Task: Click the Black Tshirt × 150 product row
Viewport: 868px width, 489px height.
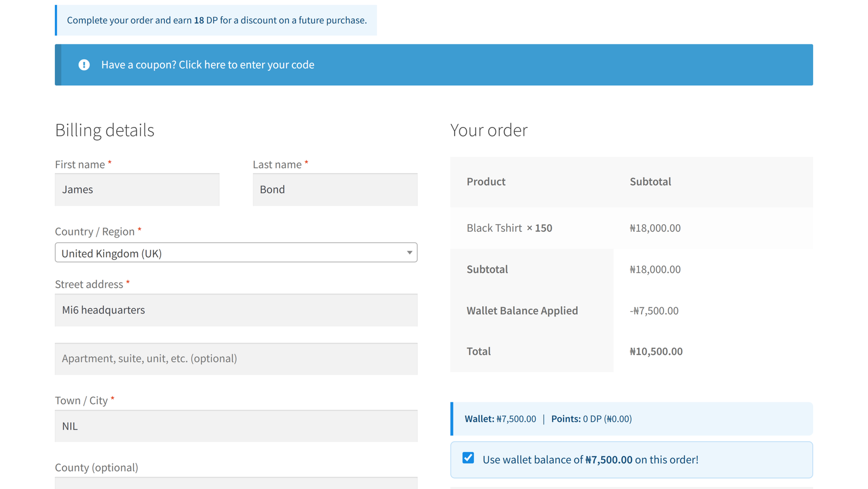Action: pos(631,228)
